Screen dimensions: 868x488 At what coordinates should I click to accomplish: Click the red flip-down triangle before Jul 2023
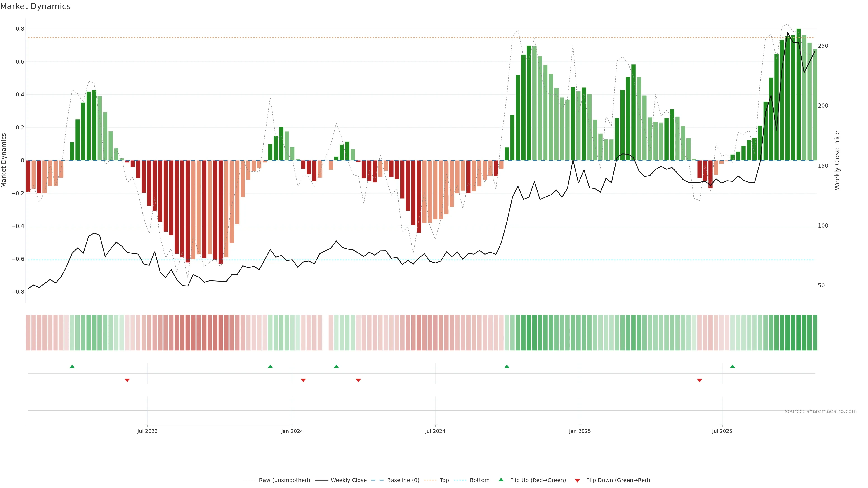pos(127,380)
